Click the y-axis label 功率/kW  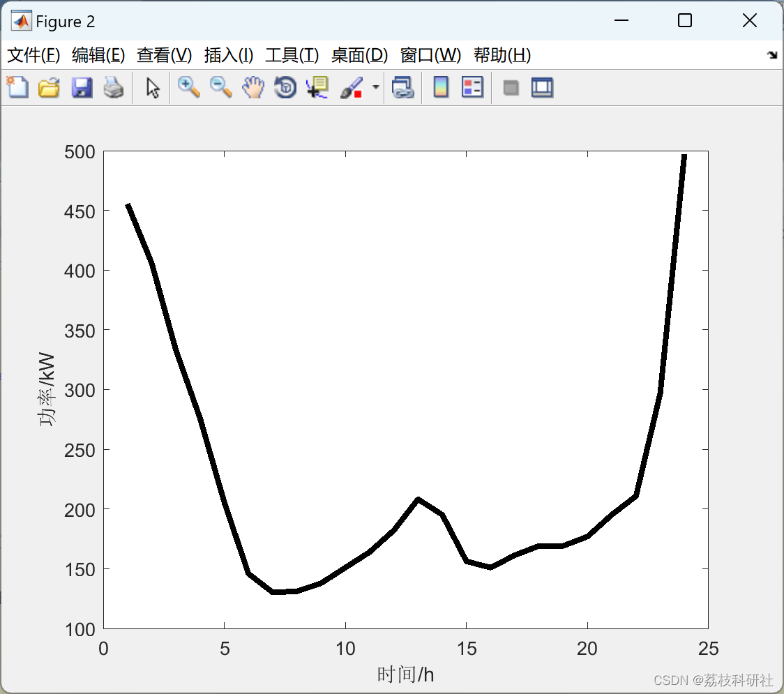coord(47,389)
